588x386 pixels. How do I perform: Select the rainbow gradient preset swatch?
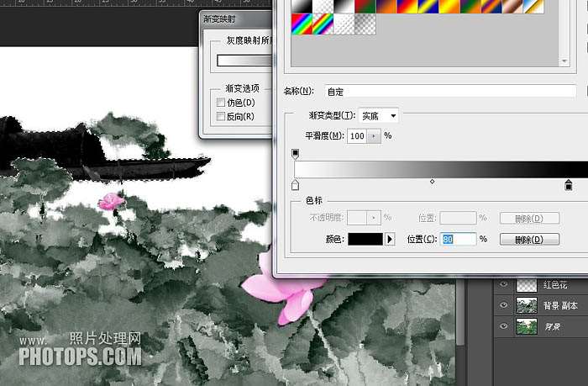pos(300,25)
